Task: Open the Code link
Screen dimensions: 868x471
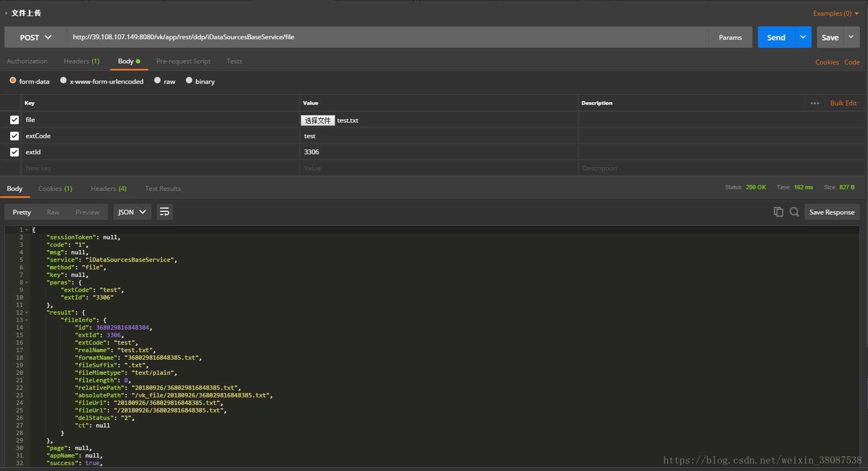Action: coord(852,62)
